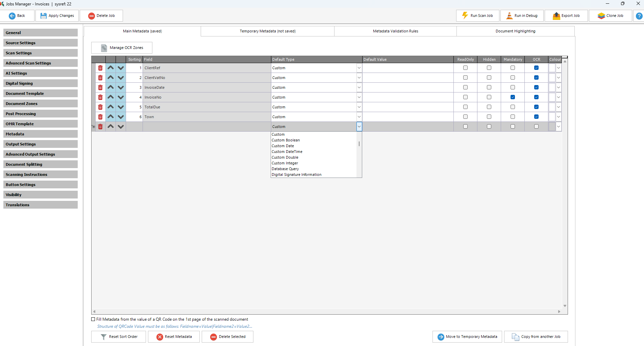
Task: Select Custom Date from dropdown list
Action: pyautogui.click(x=283, y=146)
